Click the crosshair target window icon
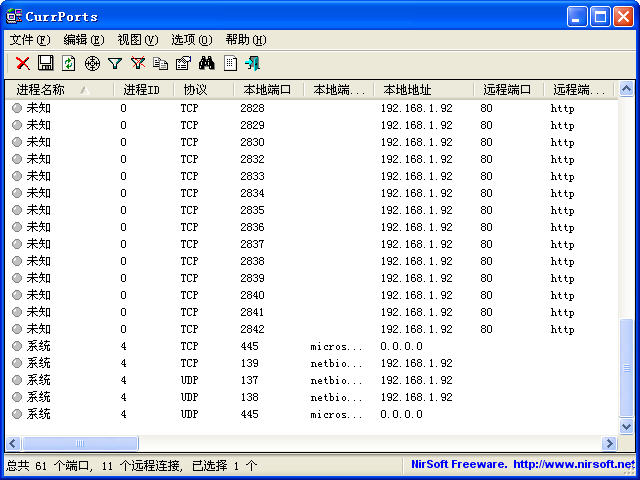640x480 pixels. (92, 64)
